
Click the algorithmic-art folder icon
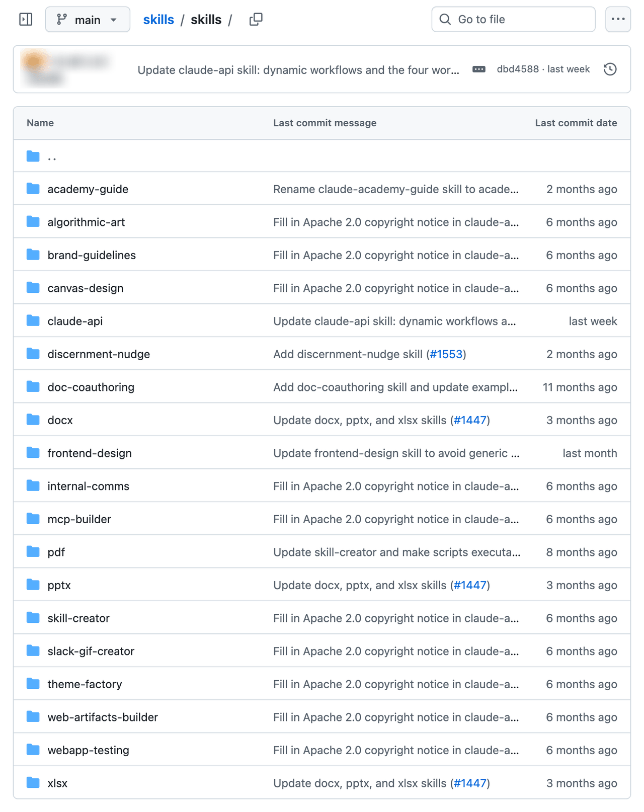(33, 222)
